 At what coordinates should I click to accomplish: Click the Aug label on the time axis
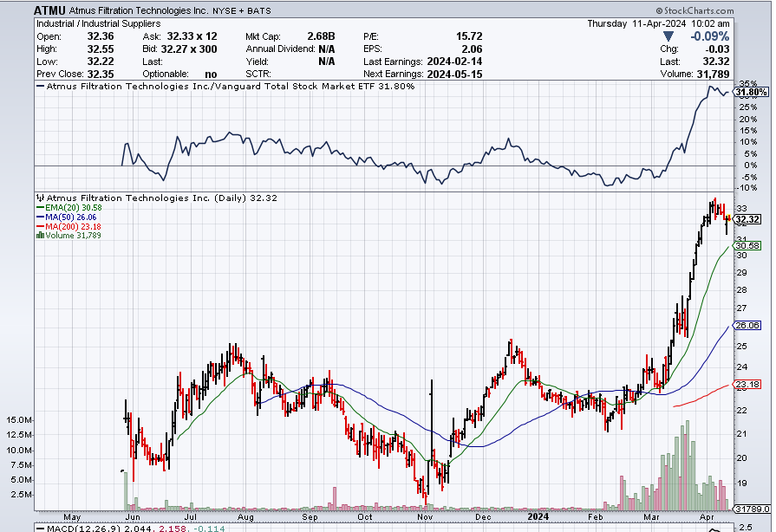coord(245,517)
